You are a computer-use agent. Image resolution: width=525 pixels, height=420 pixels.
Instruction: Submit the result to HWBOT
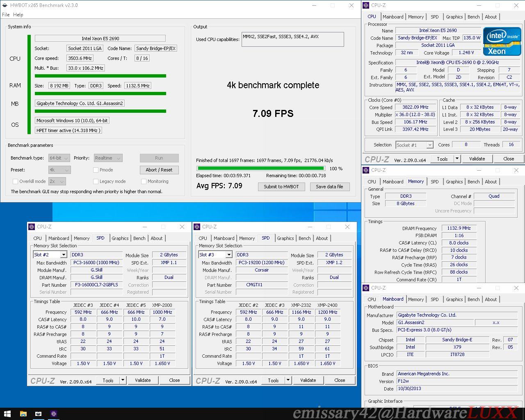click(x=281, y=187)
